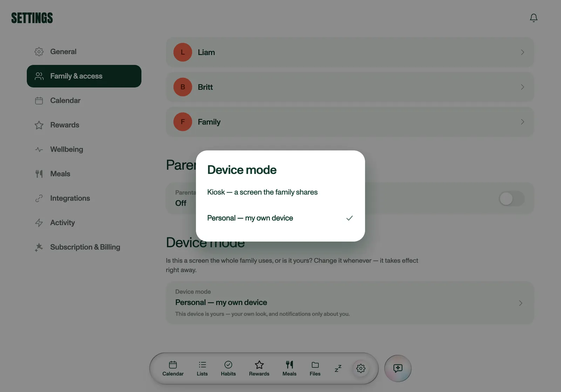Toggle the Parental controls switch
Screen dimensions: 561x392
tap(512, 199)
